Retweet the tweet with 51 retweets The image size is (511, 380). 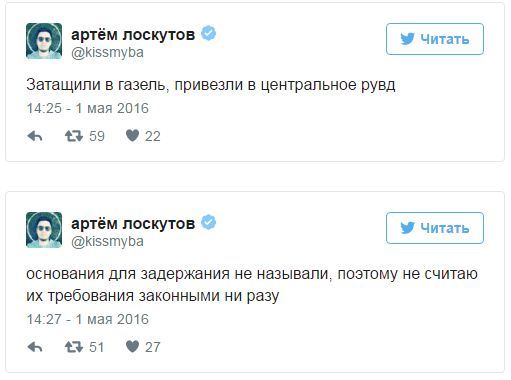pos(74,347)
